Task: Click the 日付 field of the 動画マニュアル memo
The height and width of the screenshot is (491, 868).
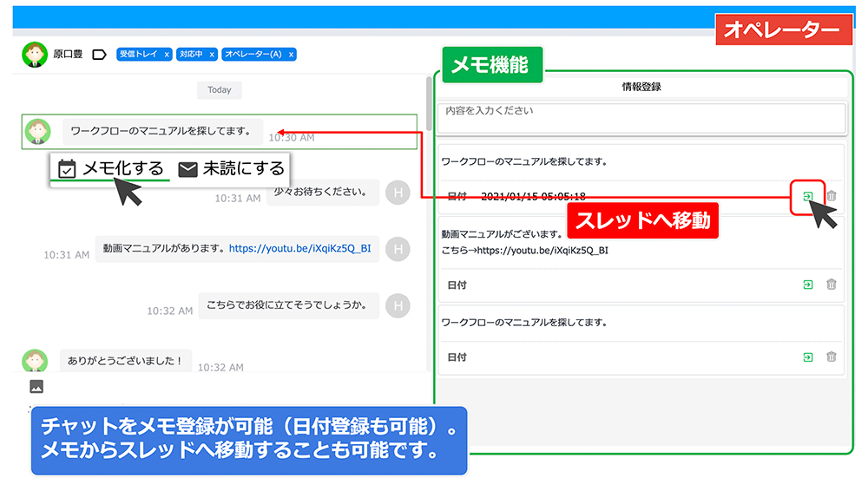Action: [457, 285]
